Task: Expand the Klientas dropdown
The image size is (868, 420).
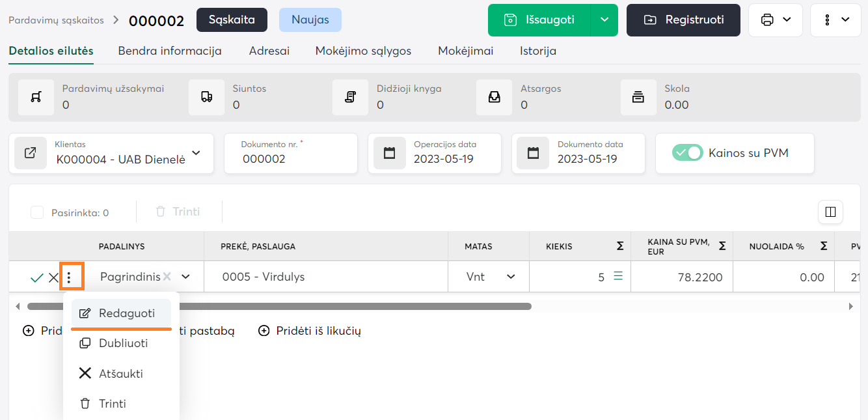Action: [x=196, y=153]
